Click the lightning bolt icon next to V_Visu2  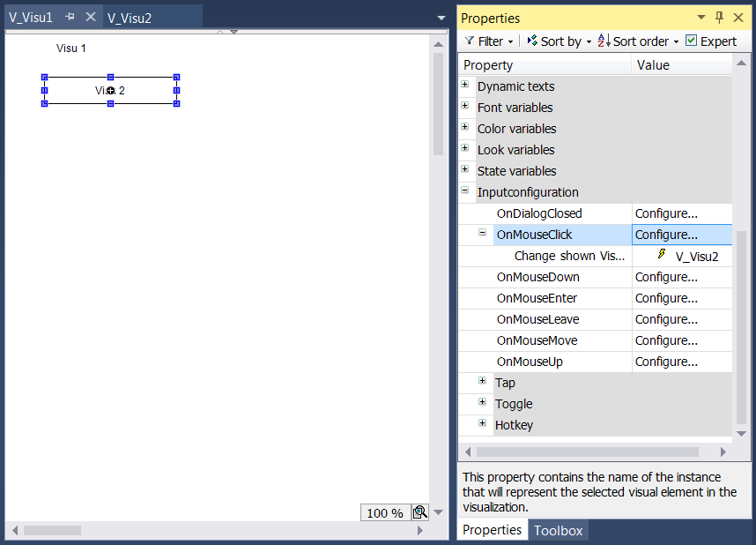coord(662,254)
